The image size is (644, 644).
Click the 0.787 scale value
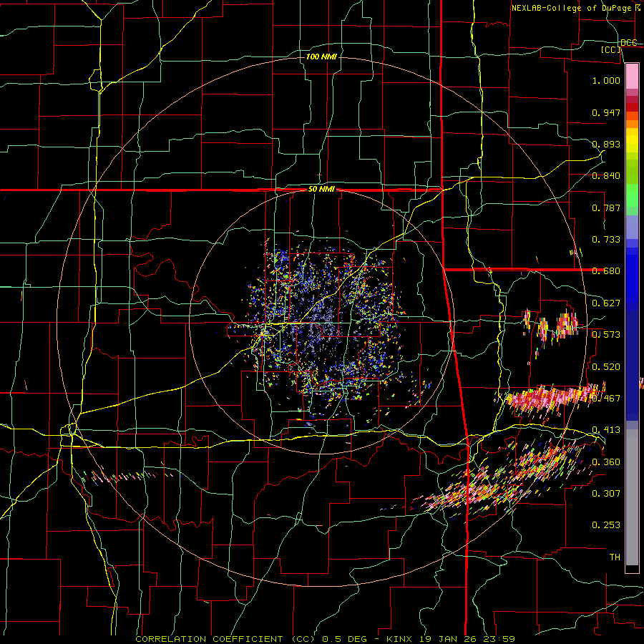[x=606, y=208]
